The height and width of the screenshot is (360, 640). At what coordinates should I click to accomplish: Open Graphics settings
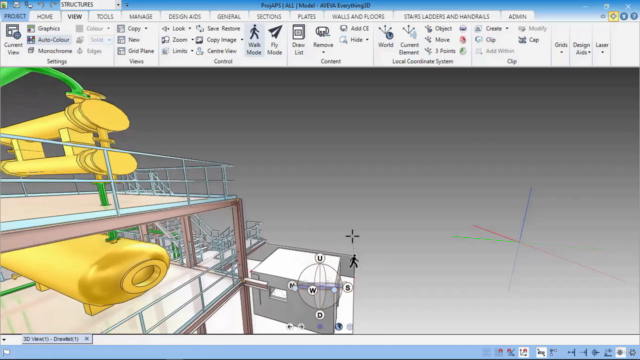(x=44, y=29)
